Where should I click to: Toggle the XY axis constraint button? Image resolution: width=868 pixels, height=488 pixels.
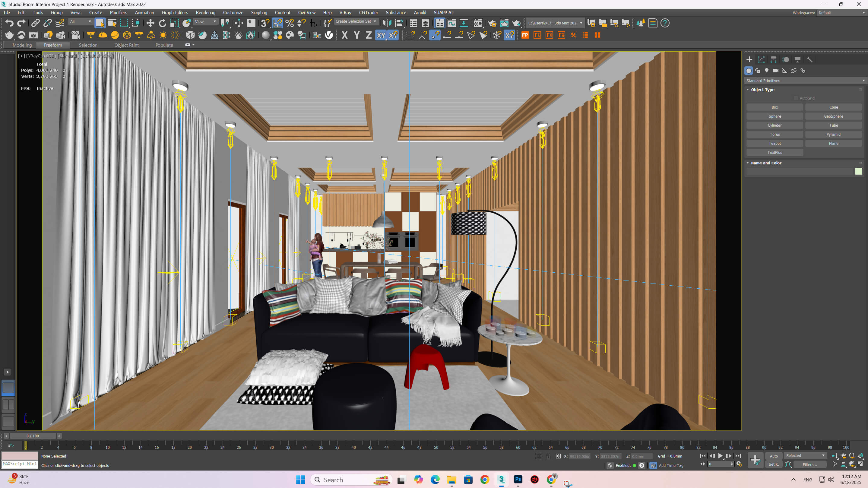pyautogui.click(x=381, y=35)
